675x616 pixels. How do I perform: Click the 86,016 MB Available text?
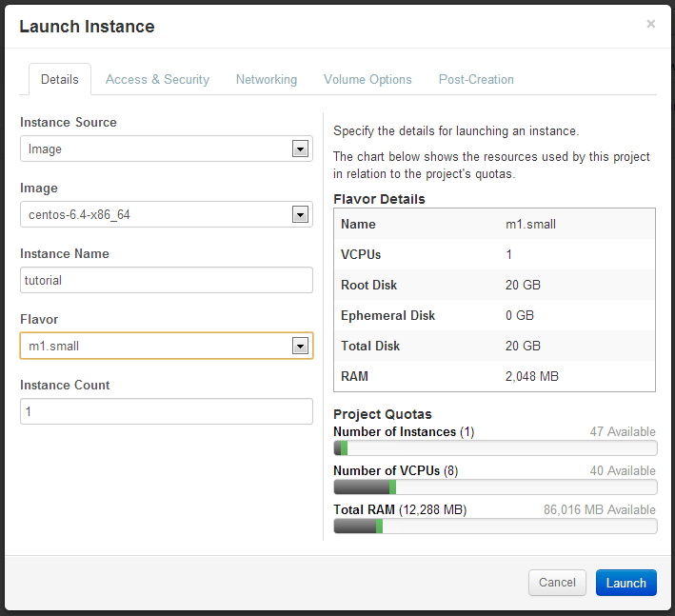coord(599,509)
